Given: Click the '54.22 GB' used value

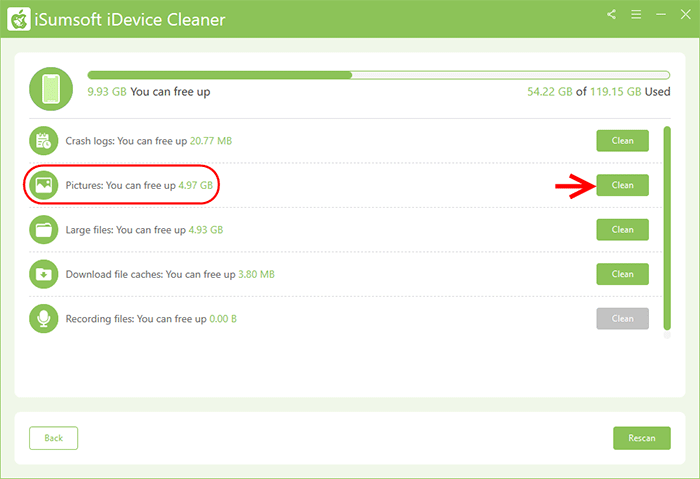Looking at the screenshot, I should coord(550,92).
